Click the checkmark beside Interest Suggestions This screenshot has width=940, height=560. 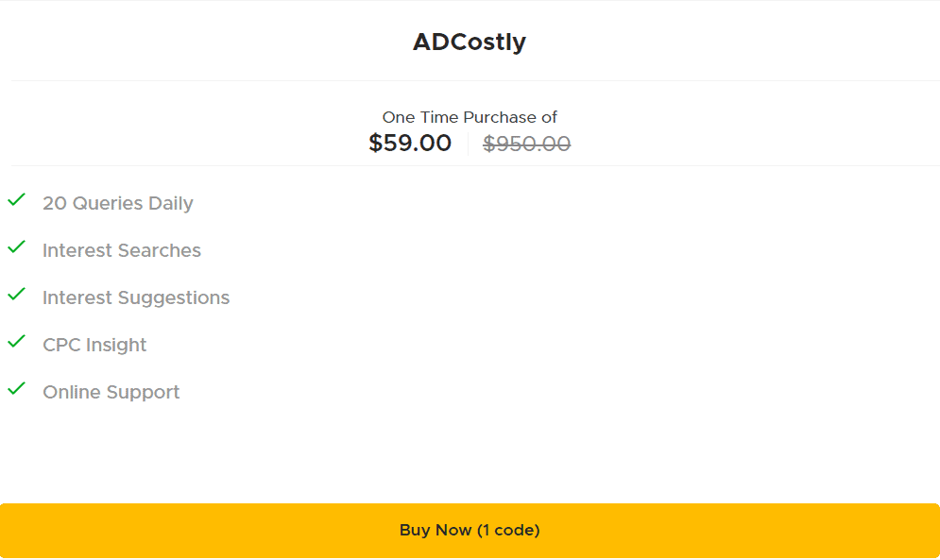(15, 295)
